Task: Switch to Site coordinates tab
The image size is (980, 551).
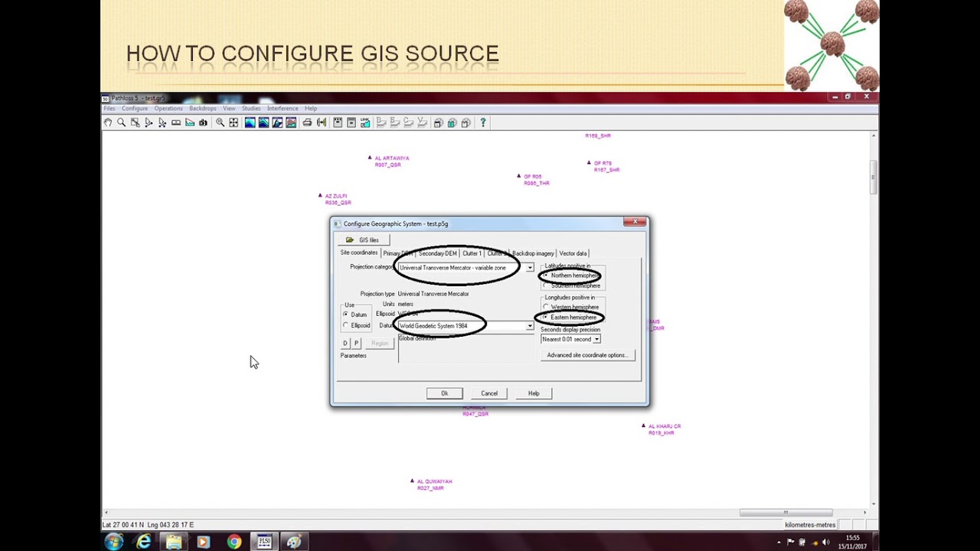Action: pos(359,253)
